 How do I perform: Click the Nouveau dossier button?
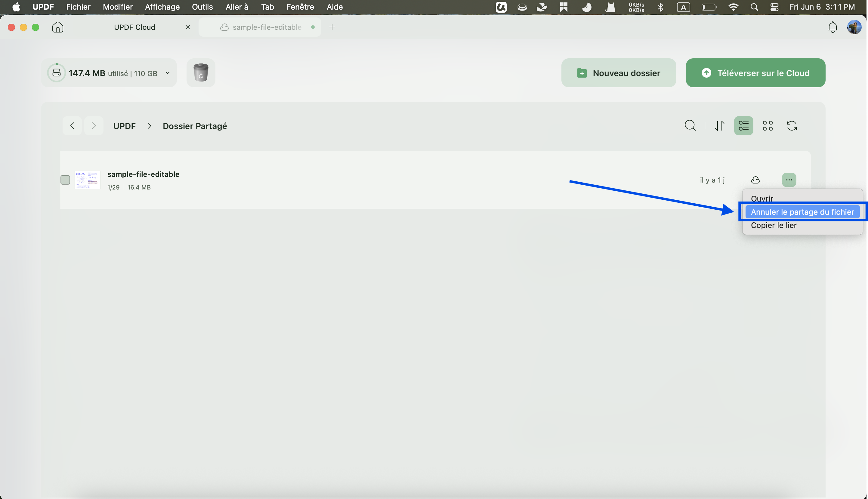[x=619, y=73]
